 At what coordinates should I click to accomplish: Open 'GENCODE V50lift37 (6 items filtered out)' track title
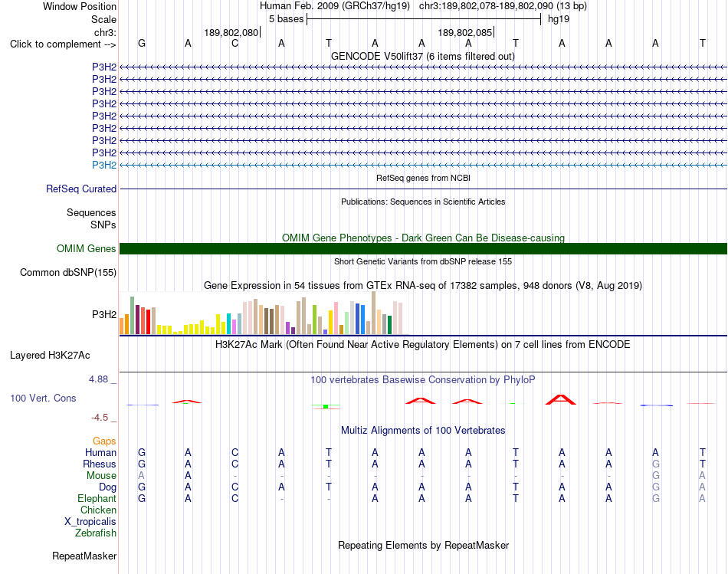click(x=422, y=56)
